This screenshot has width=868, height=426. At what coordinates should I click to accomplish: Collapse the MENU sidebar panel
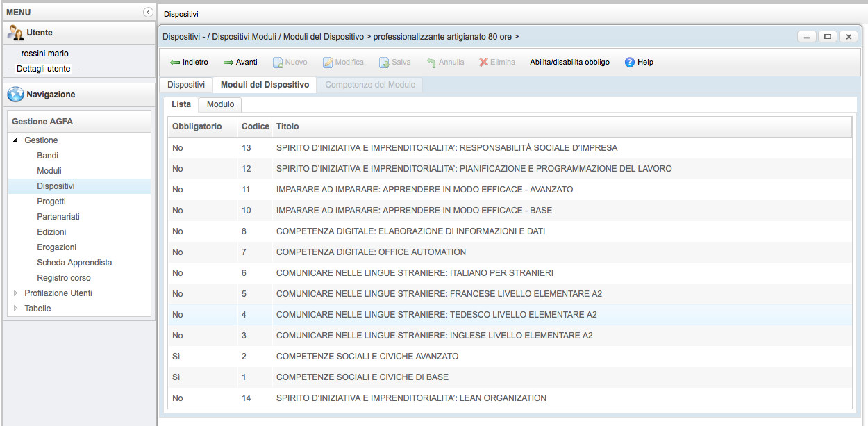coord(148,12)
